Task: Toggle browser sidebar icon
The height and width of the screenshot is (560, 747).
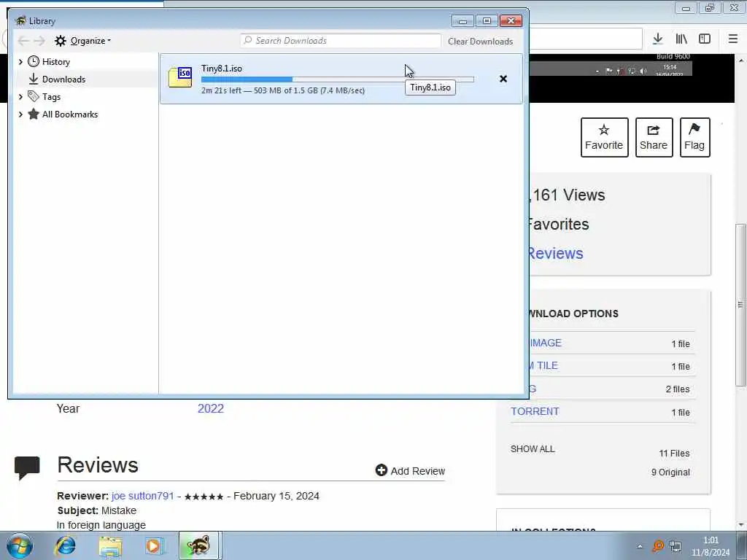Action: [x=705, y=39]
